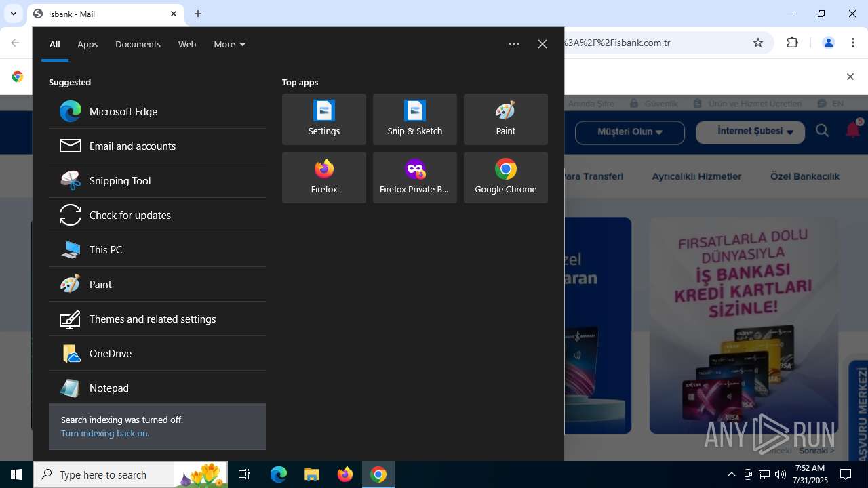Bookmark this page with star icon
This screenshot has height=488, width=868.
pos(758,43)
